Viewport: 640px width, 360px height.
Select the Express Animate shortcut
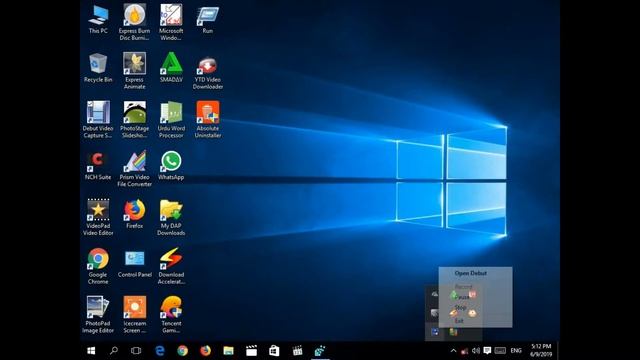(x=134, y=71)
